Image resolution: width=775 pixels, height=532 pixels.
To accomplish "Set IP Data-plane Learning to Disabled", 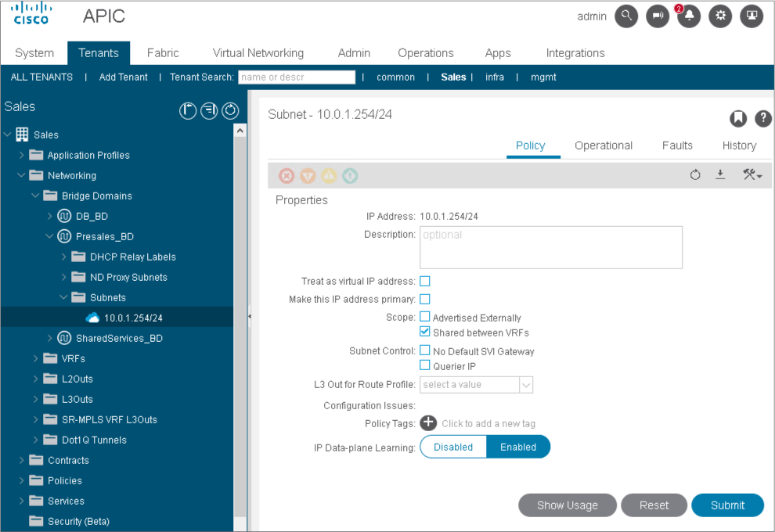I will pos(453,447).
